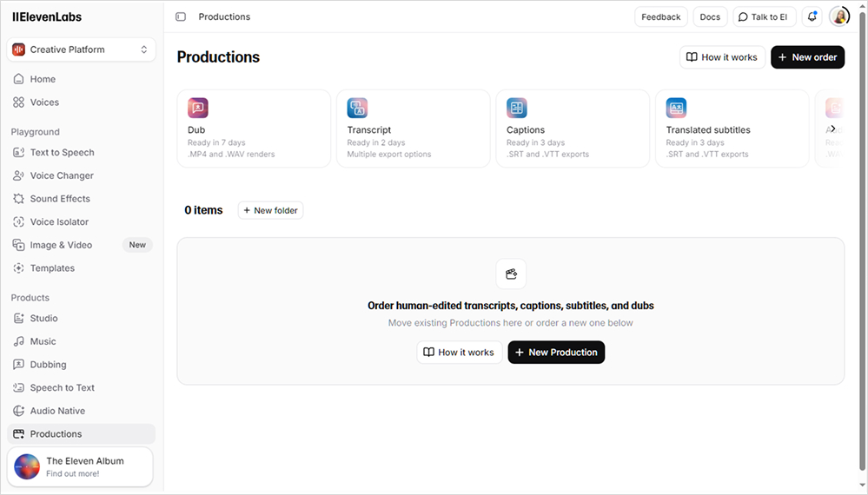Viewport: 868px width, 495px height.
Task: Select the Captions card icon
Action: 517,108
